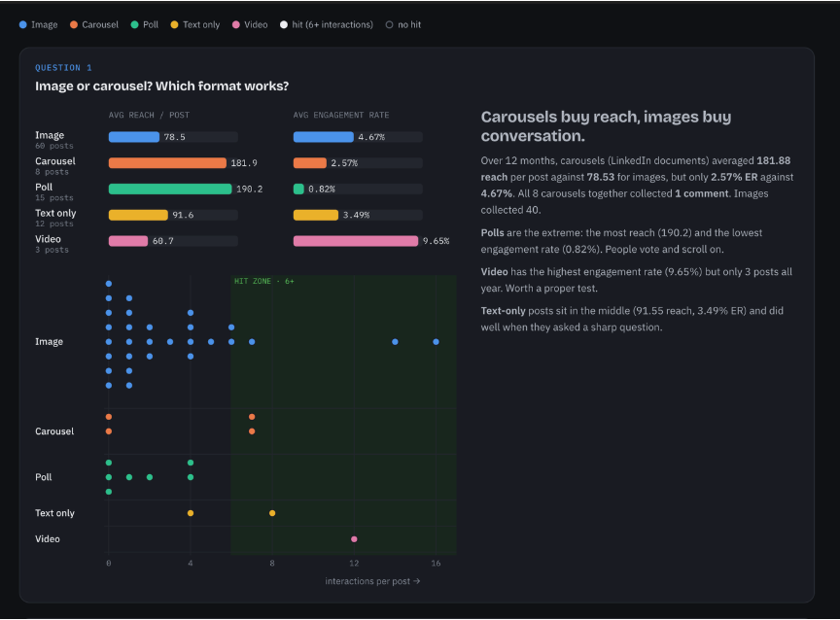Select the Text only reach bar 91.6
Screen dimensions: 840x620
pyautogui.click(x=138, y=215)
